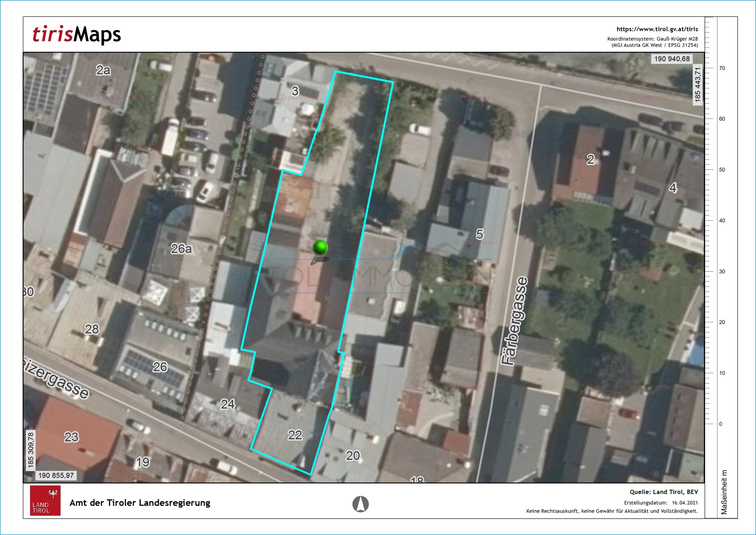Click the 50 mark on scale bar
Viewport: 756px width, 535px height.
pyautogui.click(x=722, y=170)
